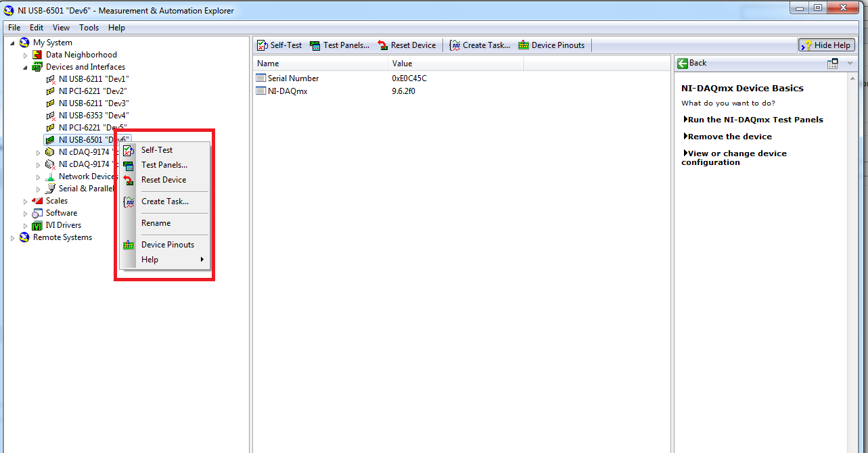Click help pane window layout icon
Viewport: 868px width, 453px height.
pos(833,63)
